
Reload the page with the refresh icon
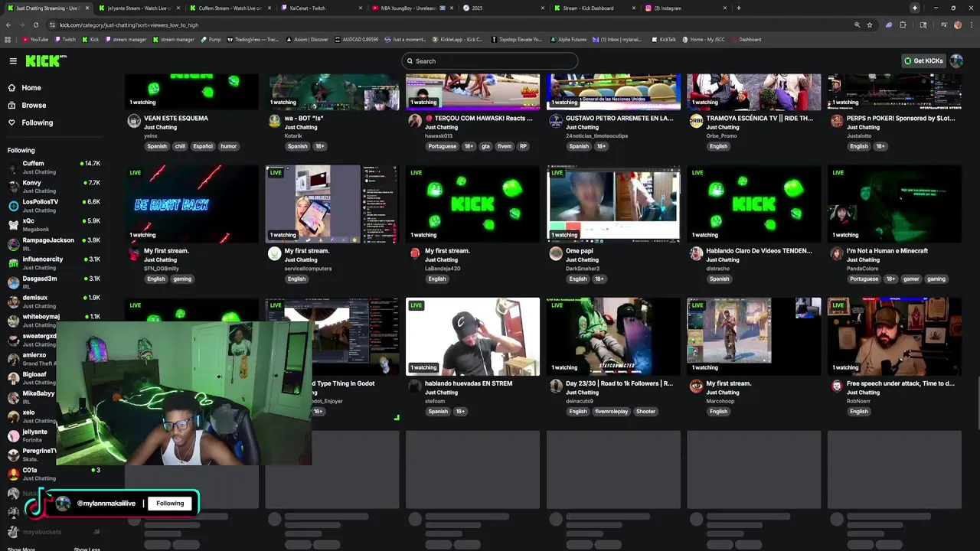coord(35,24)
